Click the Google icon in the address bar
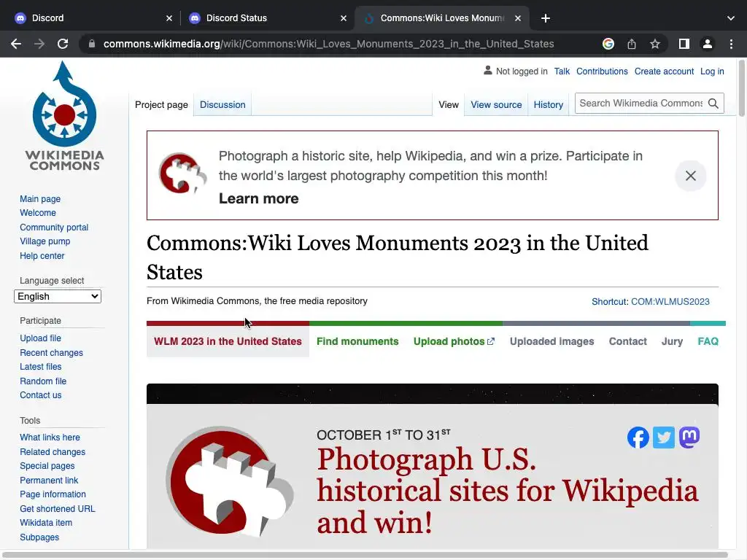The width and height of the screenshot is (747, 560). 608,44
